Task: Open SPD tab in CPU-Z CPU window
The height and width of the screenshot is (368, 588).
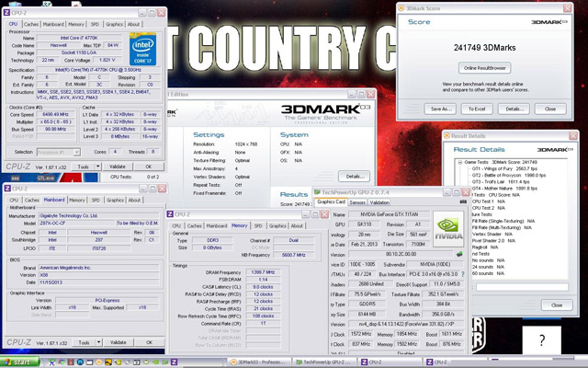Action: [95, 24]
